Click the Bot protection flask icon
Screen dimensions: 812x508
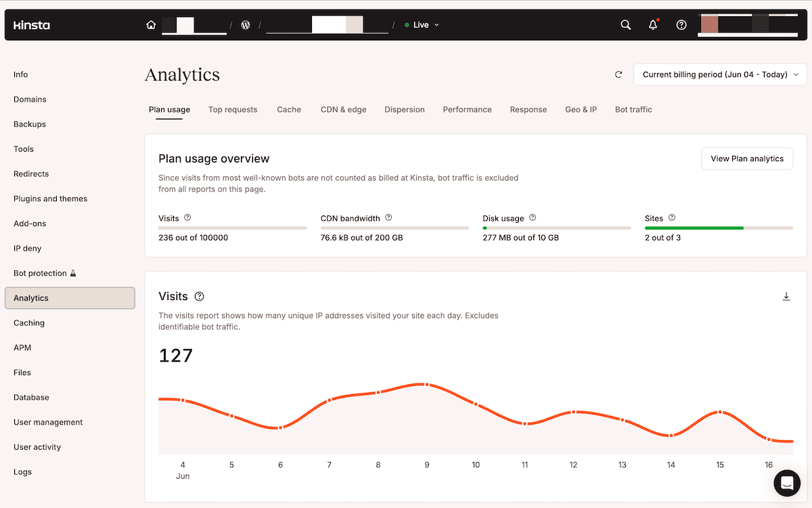coord(73,273)
